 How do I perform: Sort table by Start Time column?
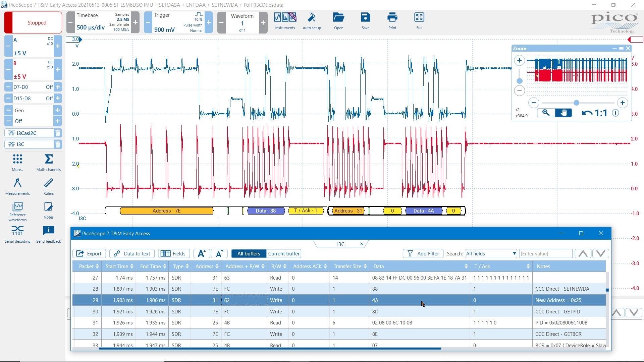tap(119, 266)
